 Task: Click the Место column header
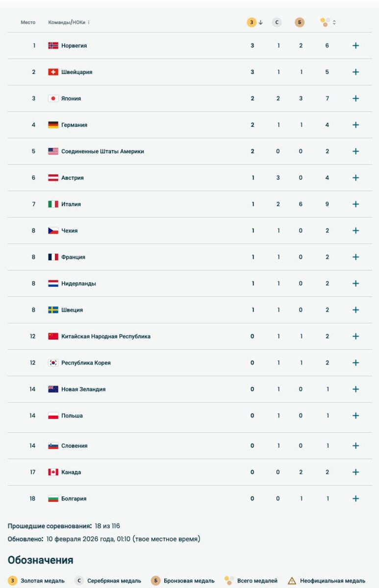(x=28, y=23)
